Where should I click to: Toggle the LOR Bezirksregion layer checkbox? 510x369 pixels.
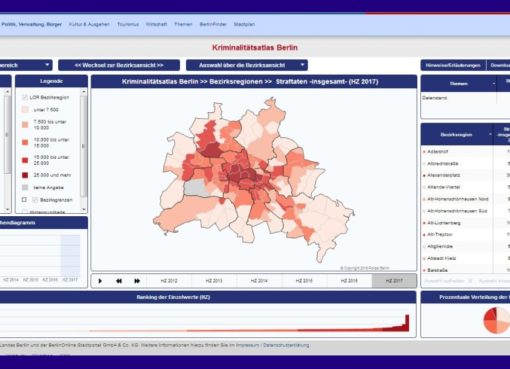point(24,97)
